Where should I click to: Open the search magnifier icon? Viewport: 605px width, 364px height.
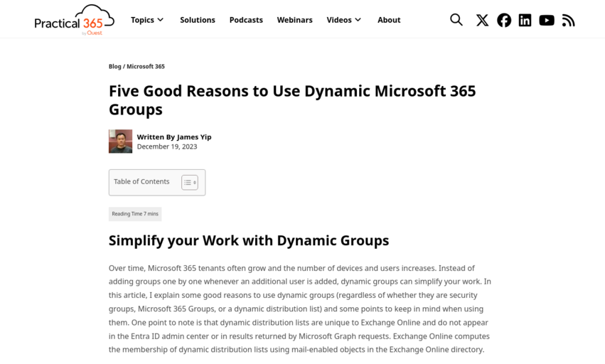tap(456, 20)
